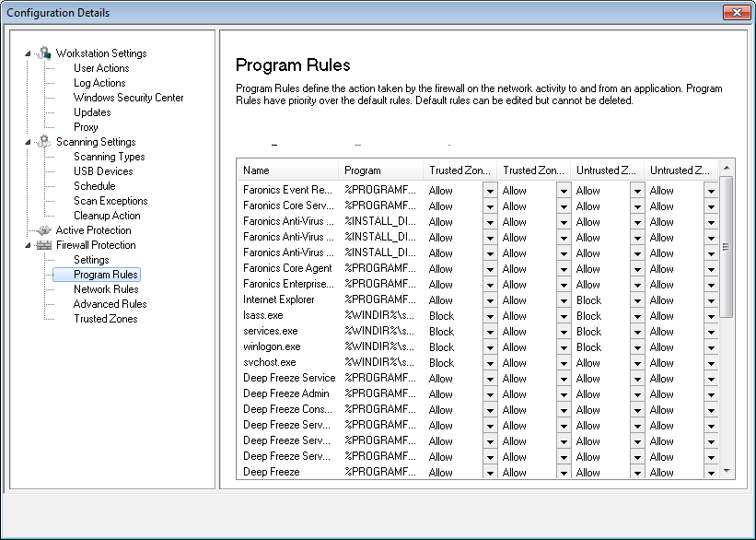Select the Deep Freeze Cons... rule name
Viewport: 756px width, 540px height.
(x=288, y=409)
